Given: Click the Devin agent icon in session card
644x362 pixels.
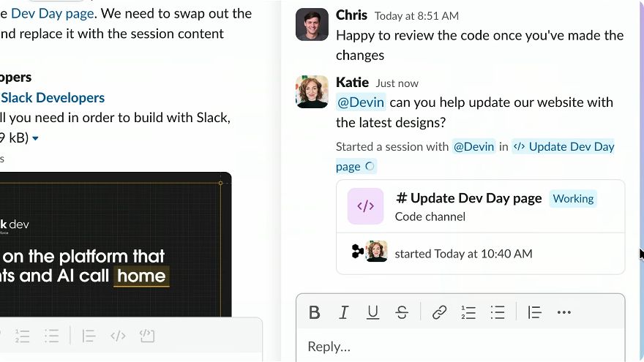Looking at the screenshot, I should pos(357,252).
